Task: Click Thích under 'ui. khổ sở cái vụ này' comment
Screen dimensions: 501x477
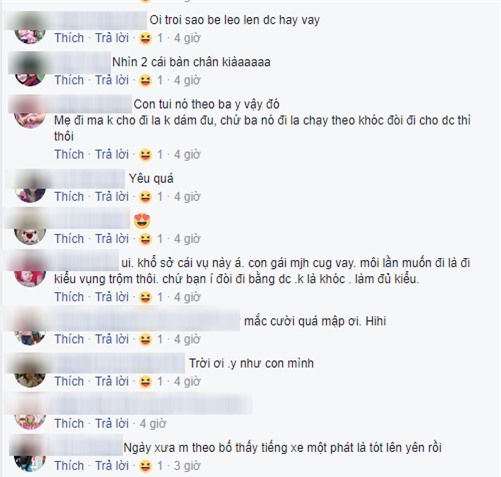Action: click(69, 297)
